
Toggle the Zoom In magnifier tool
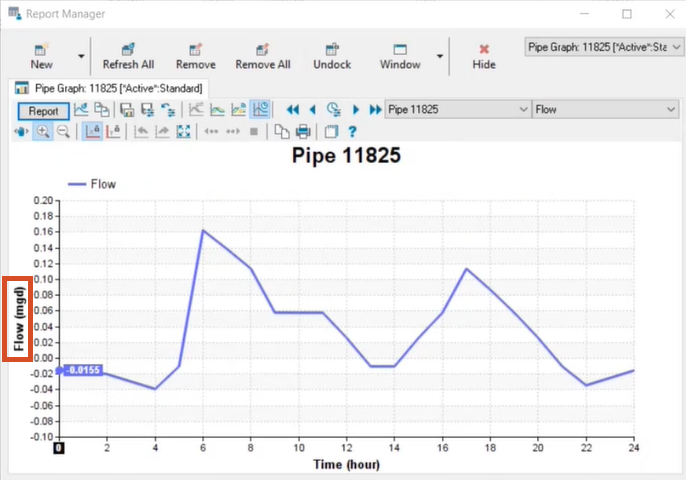pos(43,131)
